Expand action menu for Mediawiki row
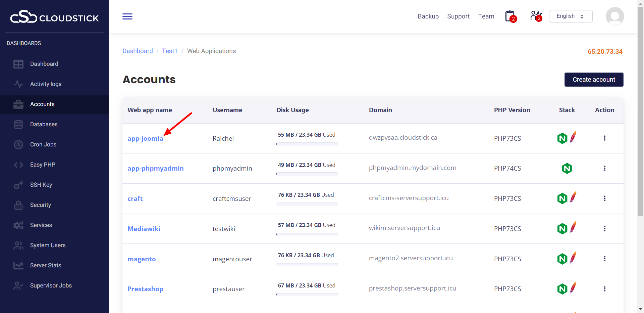Screen dimensions: 644x313 pyautogui.click(x=604, y=229)
